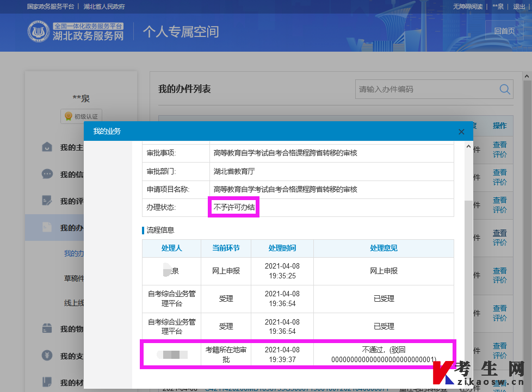
Task: Click the 操作 column header in list
Action: point(500,126)
